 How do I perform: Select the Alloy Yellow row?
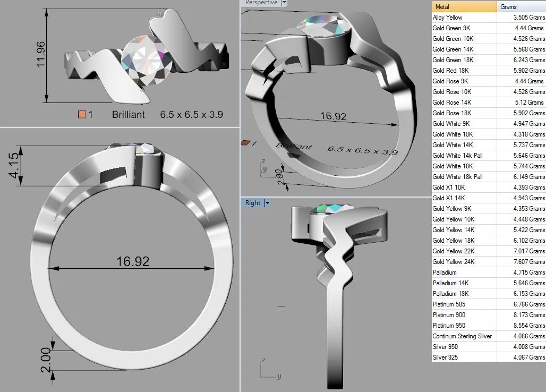[489, 18]
